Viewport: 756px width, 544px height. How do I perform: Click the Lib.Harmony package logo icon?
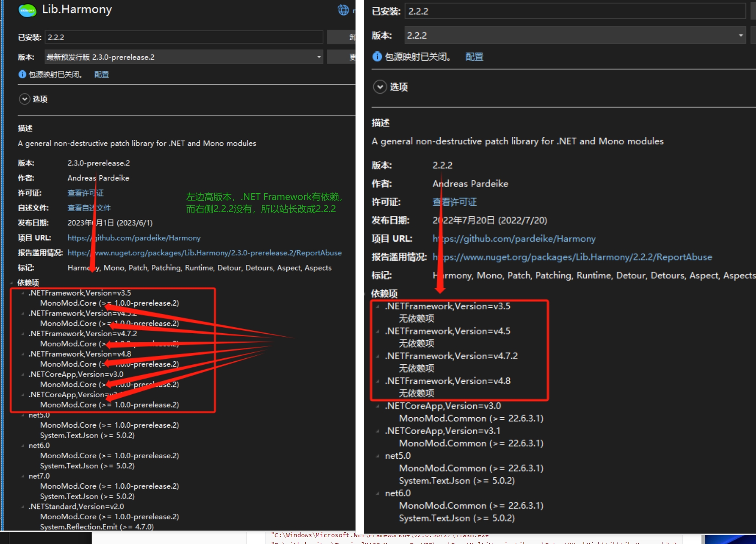27,10
